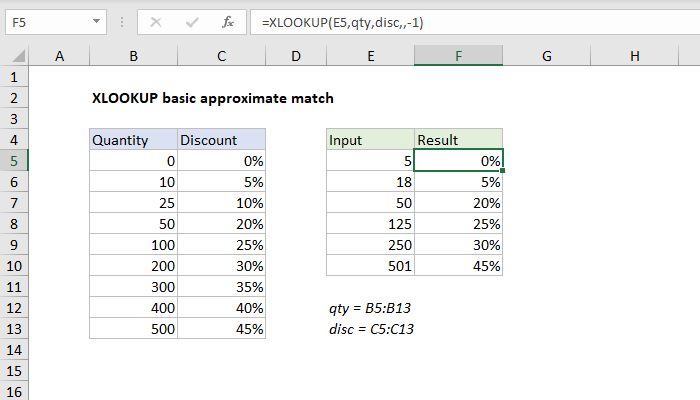Select Quantity cell with value 300

pyautogui.click(x=133, y=287)
